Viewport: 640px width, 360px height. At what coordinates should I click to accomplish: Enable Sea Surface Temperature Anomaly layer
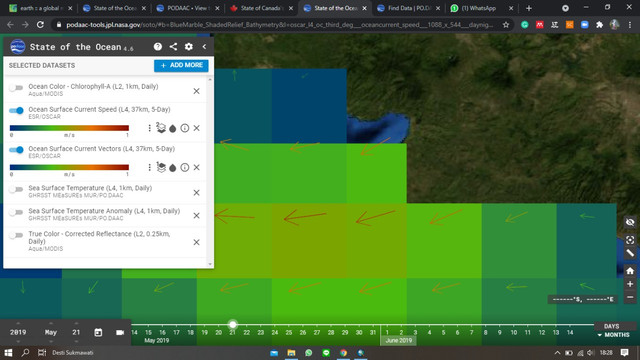(16, 212)
